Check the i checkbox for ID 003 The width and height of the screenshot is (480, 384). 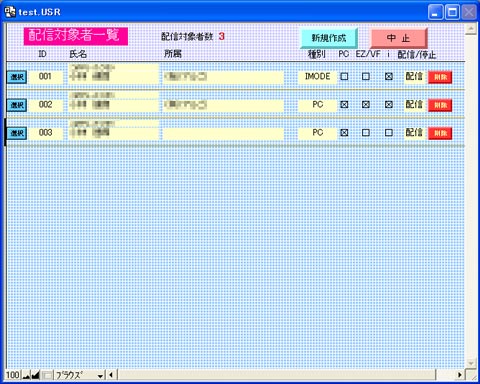click(x=388, y=133)
